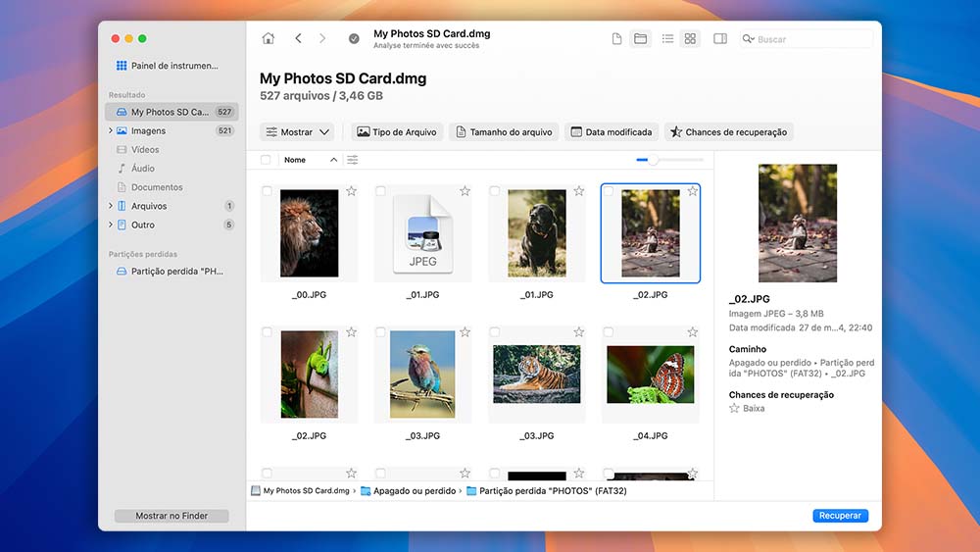Screen dimensions: 980x552
Task: Expand the Arquivos category
Action: 111,206
